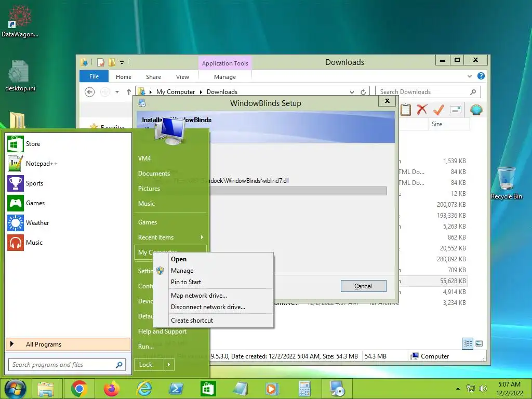Click the network icon in system tray
The height and width of the screenshot is (399, 532).
click(471, 389)
